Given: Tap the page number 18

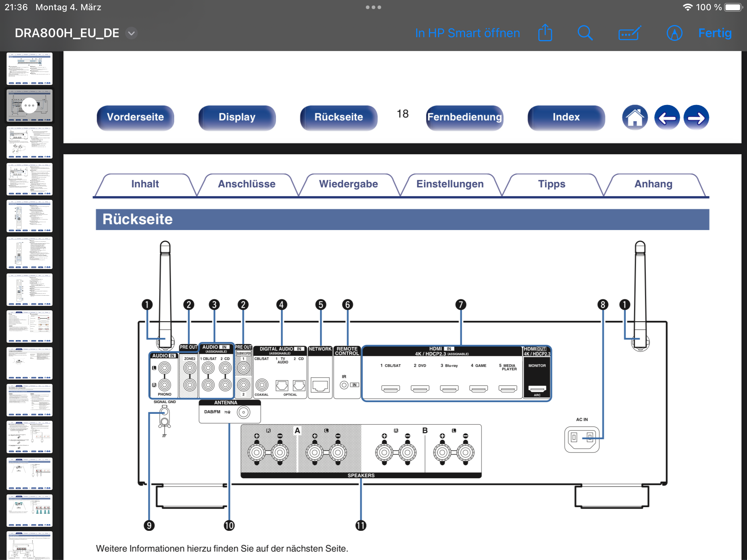Looking at the screenshot, I should click(403, 114).
